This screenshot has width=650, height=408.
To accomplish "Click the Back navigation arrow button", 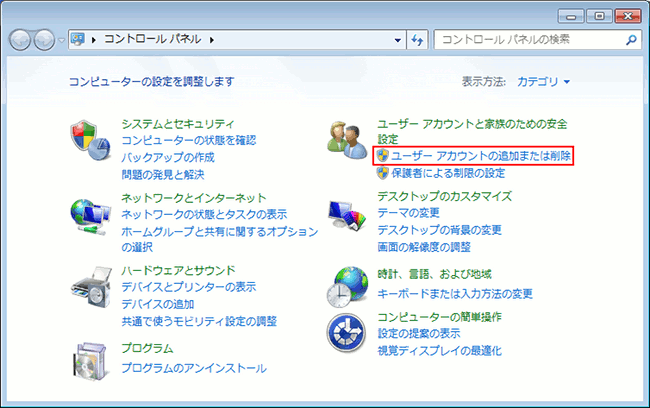I will (x=24, y=40).
